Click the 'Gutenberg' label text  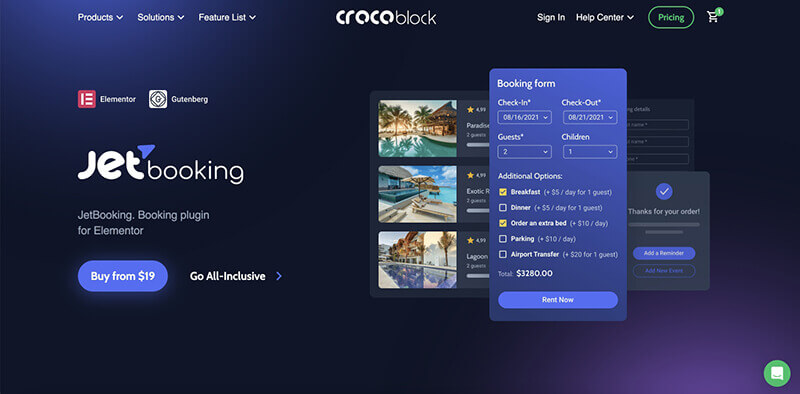[189, 100]
